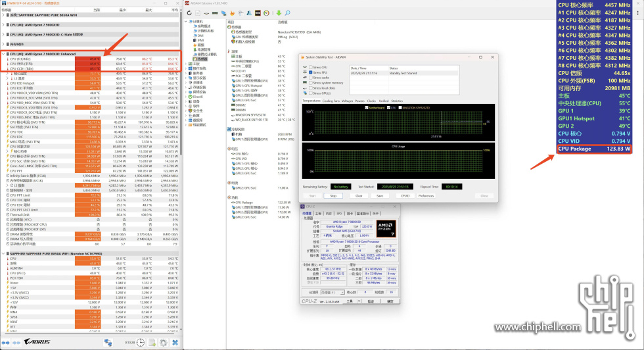Expand the 主板 tree node in AIDA64
Viewport: 644px width, 350px height.
coord(187,63)
